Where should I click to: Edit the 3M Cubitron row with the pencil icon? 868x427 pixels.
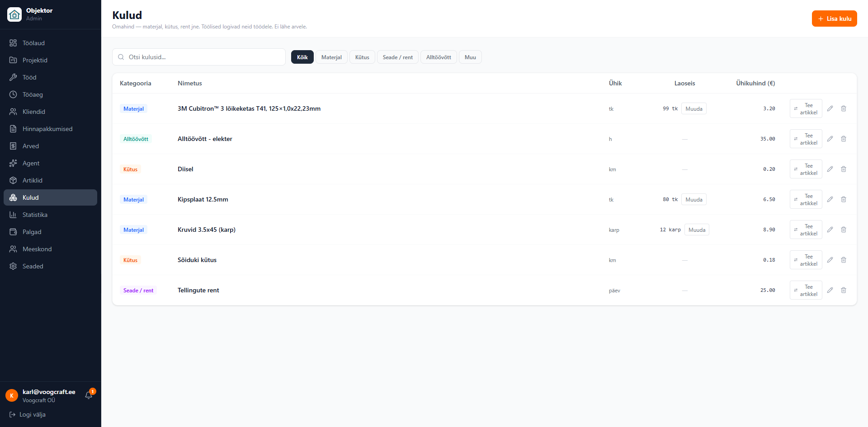click(x=830, y=108)
